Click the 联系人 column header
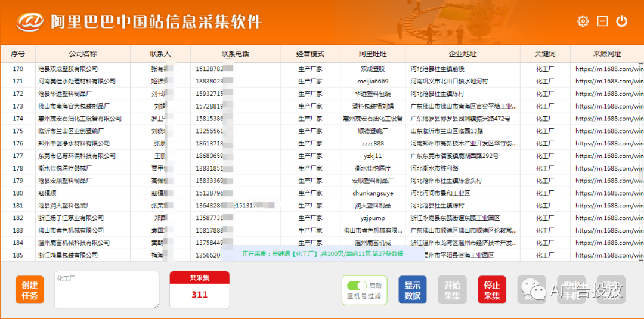This screenshot has height=319, width=644. pos(160,54)
